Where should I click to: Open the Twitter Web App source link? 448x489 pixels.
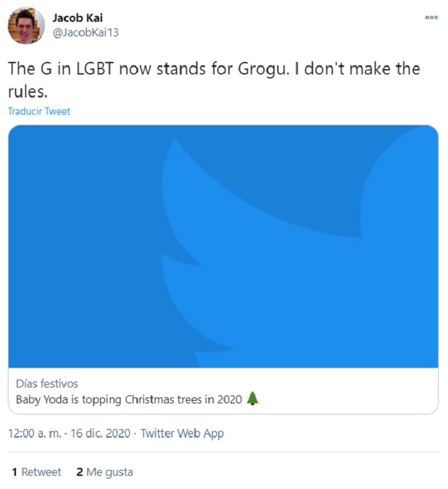pyautogui.click(x=182, y=434)
